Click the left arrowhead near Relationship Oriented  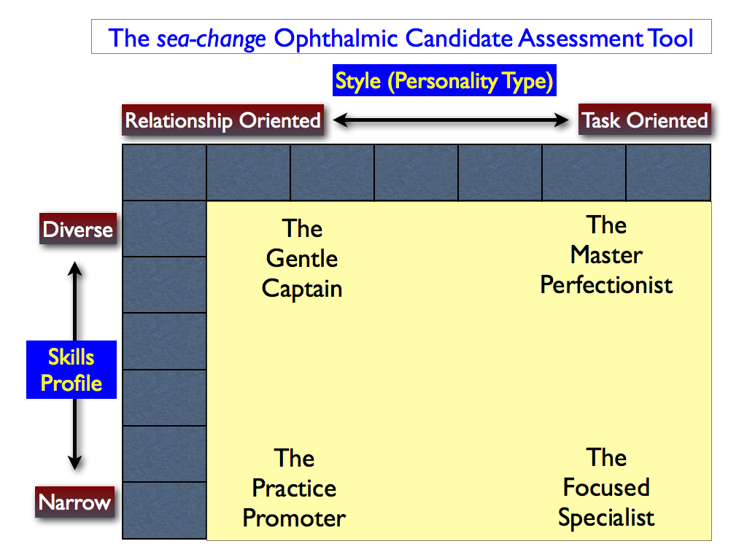click(x=341, y=120)
